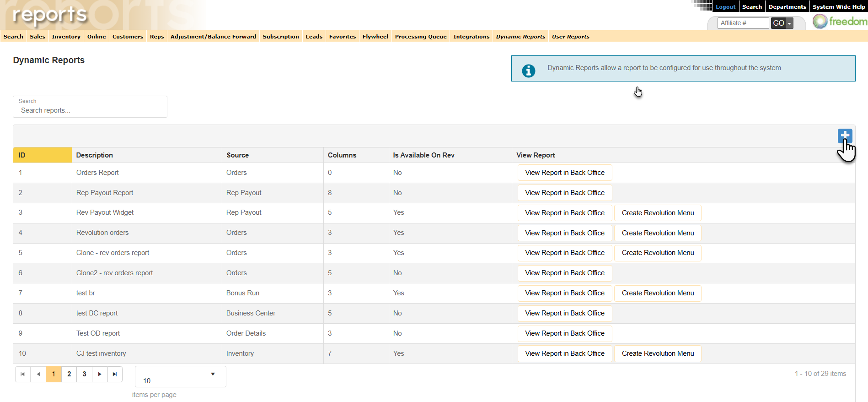Click the Search reports input field
The height and width of the screenshot is (402, 868).
(90, 110)
